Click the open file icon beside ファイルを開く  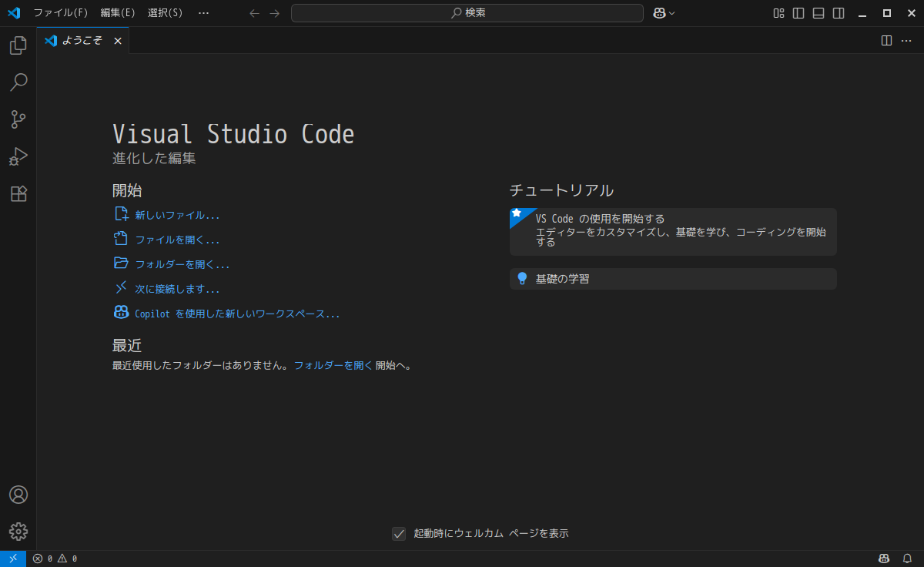click(x=121, y=239)
